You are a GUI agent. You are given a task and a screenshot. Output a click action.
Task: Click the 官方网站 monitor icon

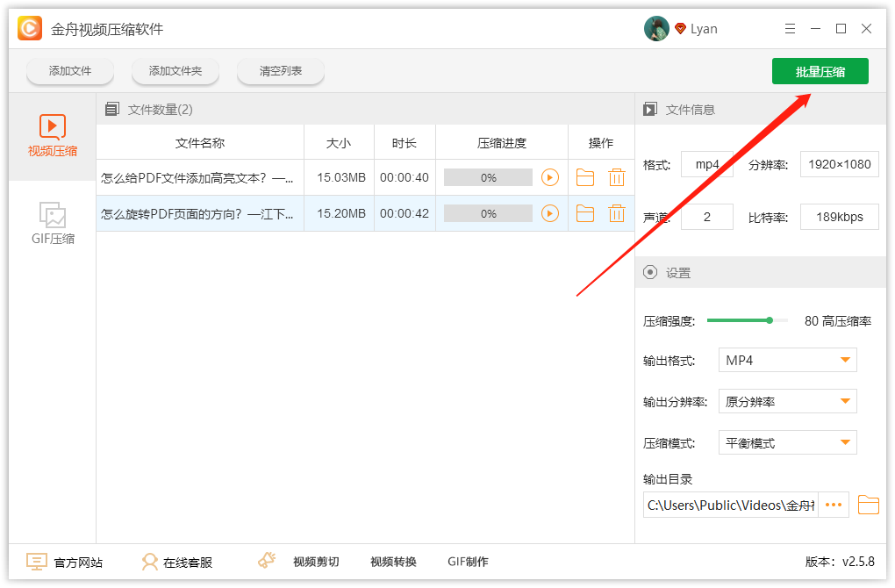(x=37, y=562)
